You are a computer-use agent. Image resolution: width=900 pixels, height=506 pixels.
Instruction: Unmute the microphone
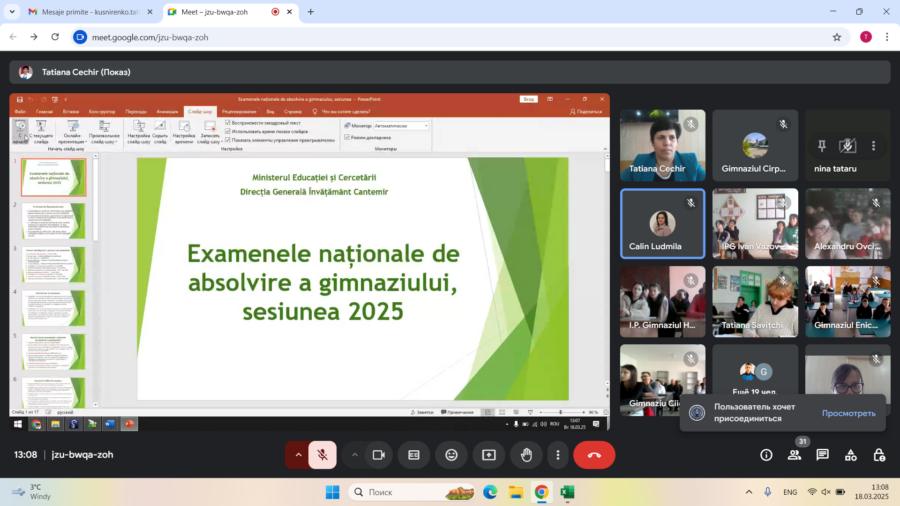pyautogui.click(x=322, y=455)
